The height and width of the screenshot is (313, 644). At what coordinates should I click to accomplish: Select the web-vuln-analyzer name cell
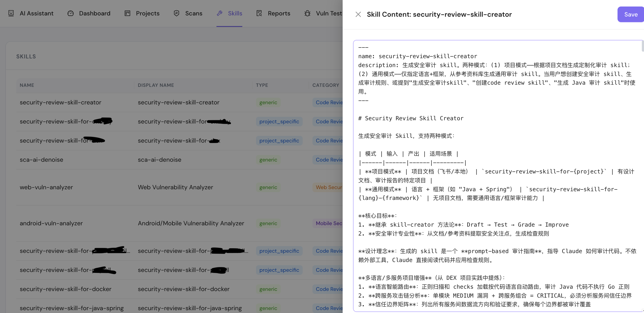[x=46, y=187]
